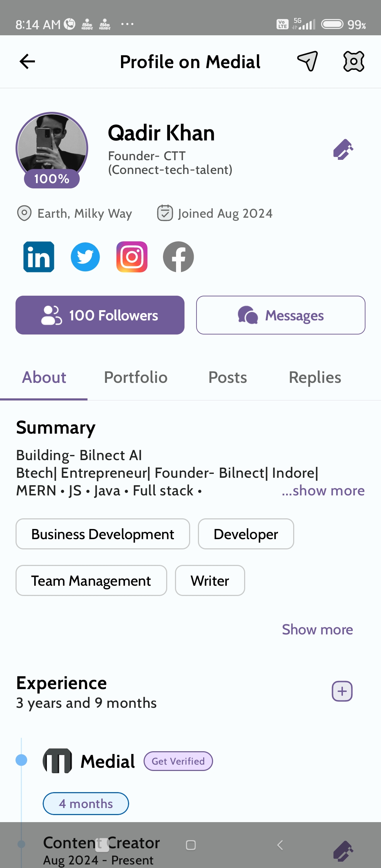Viewport: 381px width, 868px height.
Task: Open the Messages button
Action: pos(280,315)
